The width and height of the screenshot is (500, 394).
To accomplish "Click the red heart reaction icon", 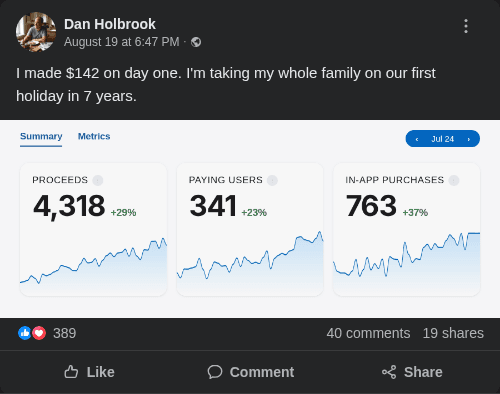I will (39, 333).
